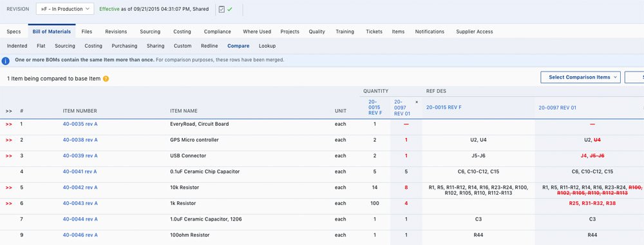644x245 pixels.
Task: Click the 100ohm Resistor item name
Action: coord(190,235)
